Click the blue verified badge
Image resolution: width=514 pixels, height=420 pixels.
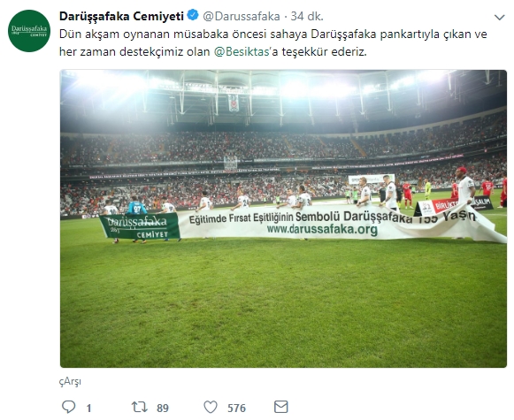click(193, 15)
